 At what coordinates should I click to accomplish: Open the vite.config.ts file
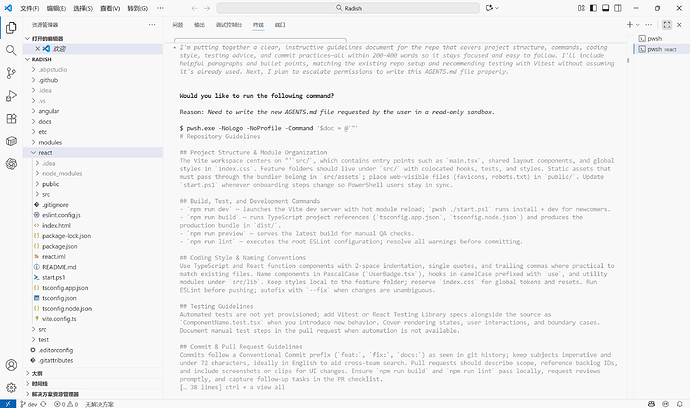(x=58, y=318)
